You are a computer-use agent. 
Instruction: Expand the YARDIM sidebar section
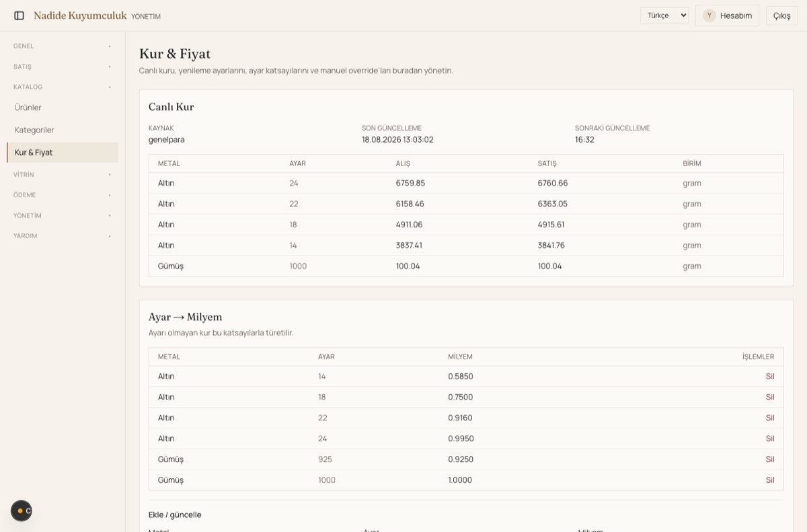pyautogui.click(x=63, y=236)
